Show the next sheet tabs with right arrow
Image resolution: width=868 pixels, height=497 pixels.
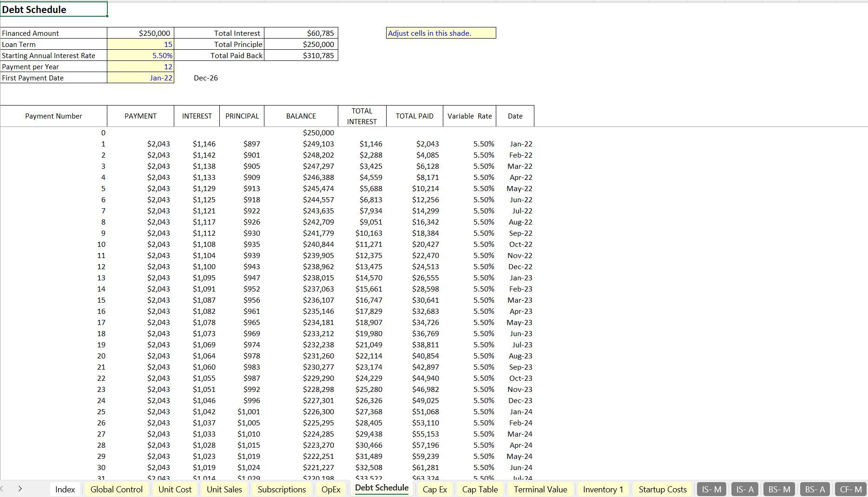coord(20,489)
